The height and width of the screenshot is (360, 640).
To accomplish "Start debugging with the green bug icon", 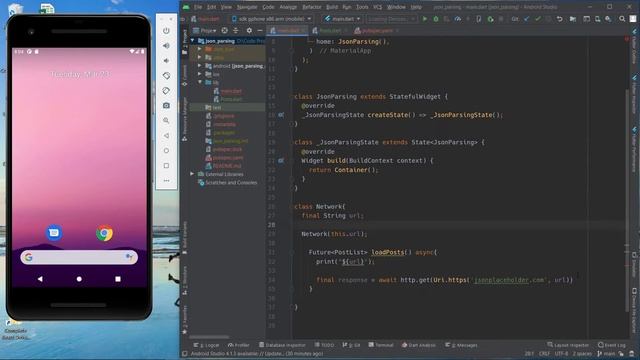I will (436, 19).
